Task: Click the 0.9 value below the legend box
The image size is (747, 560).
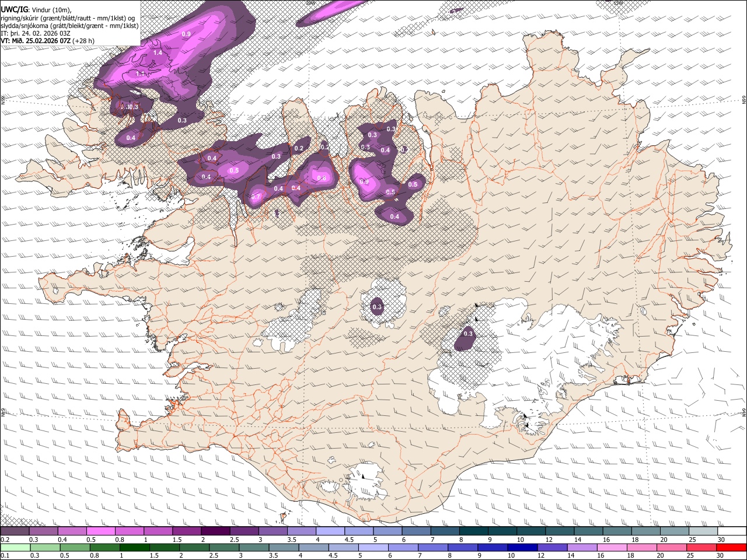Action: 186,34
